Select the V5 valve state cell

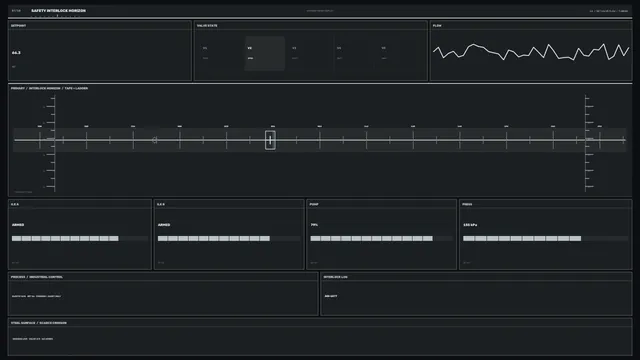[400, 53]
